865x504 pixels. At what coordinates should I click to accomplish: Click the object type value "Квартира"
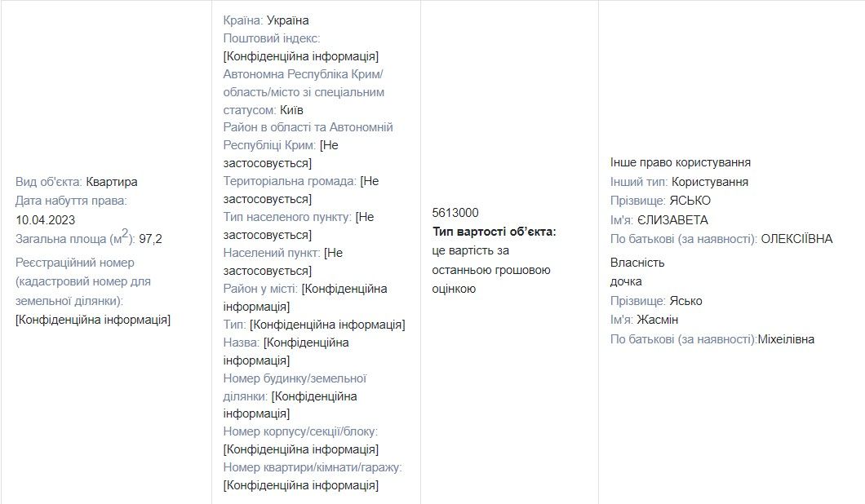(112, 182)
